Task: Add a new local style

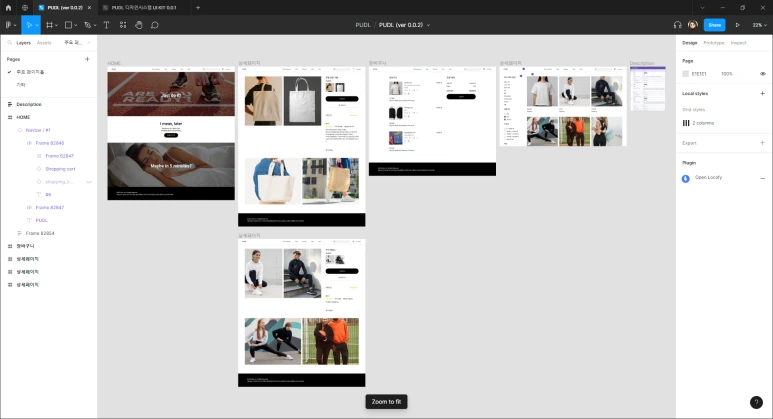Action: (x=762, y=94)
